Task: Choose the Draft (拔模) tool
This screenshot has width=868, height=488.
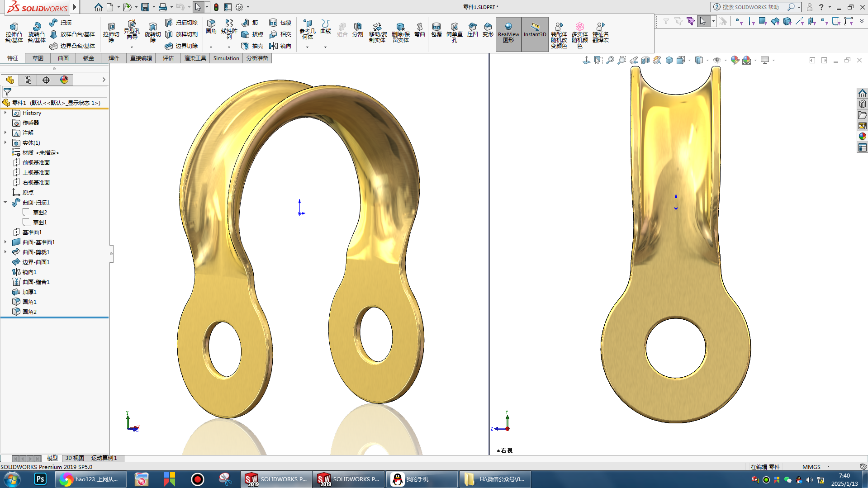Action: tap(252, 34)
